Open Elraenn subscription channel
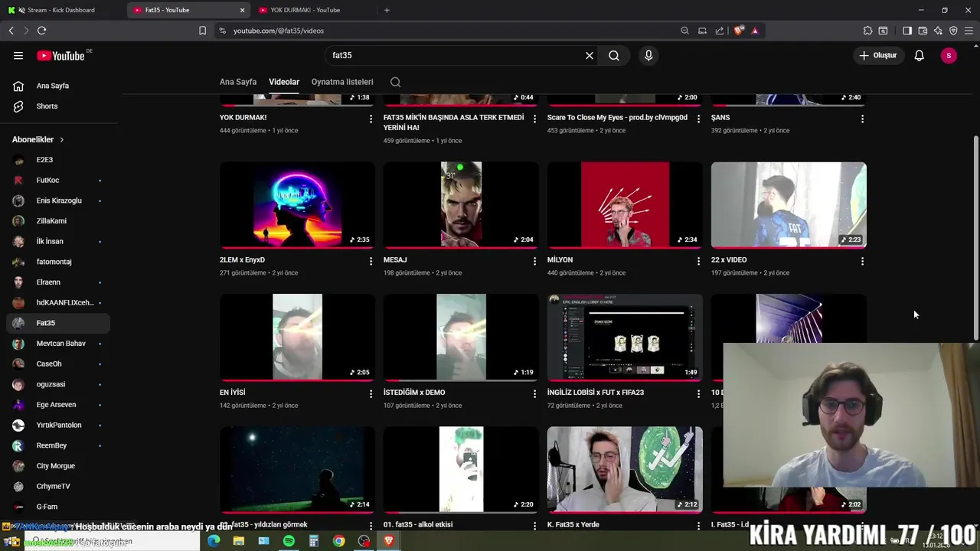The image size is (980, 551). click(x=57, y=282)
